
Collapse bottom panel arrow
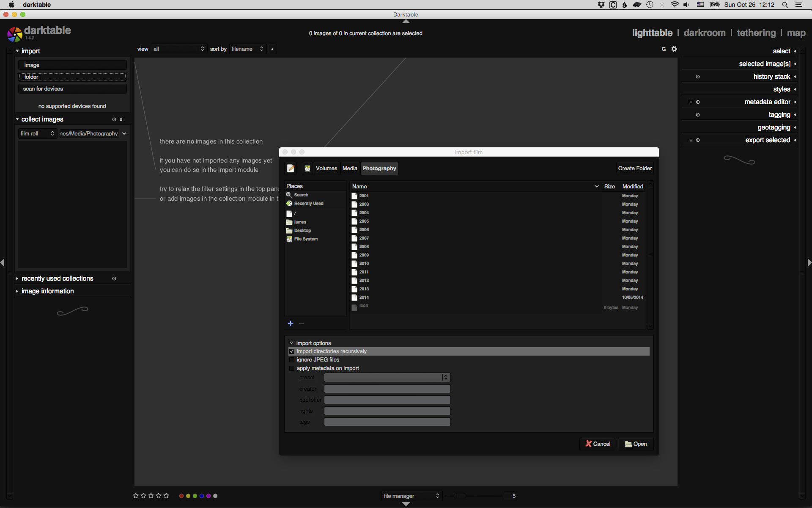pyautogui.click(x=406, y=504)
